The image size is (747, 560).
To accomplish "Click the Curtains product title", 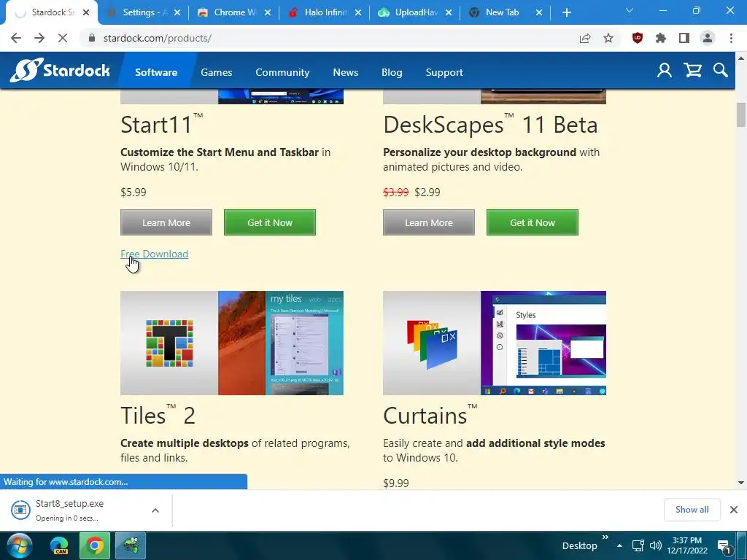I will click(430, 416).
